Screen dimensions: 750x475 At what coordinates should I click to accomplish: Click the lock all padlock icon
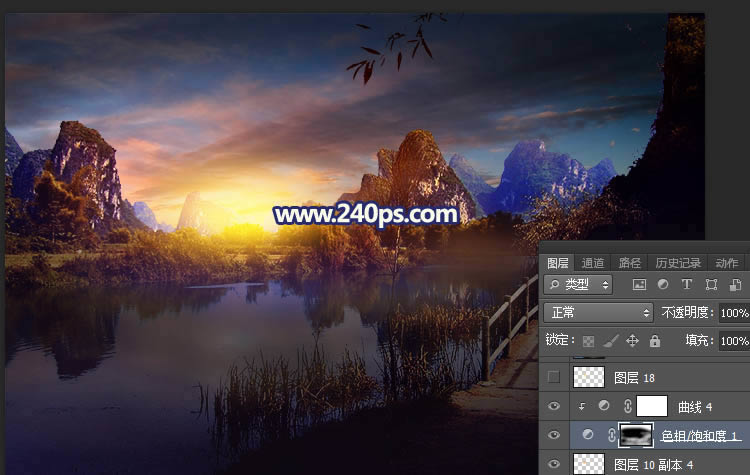click(x=654, y=341)
